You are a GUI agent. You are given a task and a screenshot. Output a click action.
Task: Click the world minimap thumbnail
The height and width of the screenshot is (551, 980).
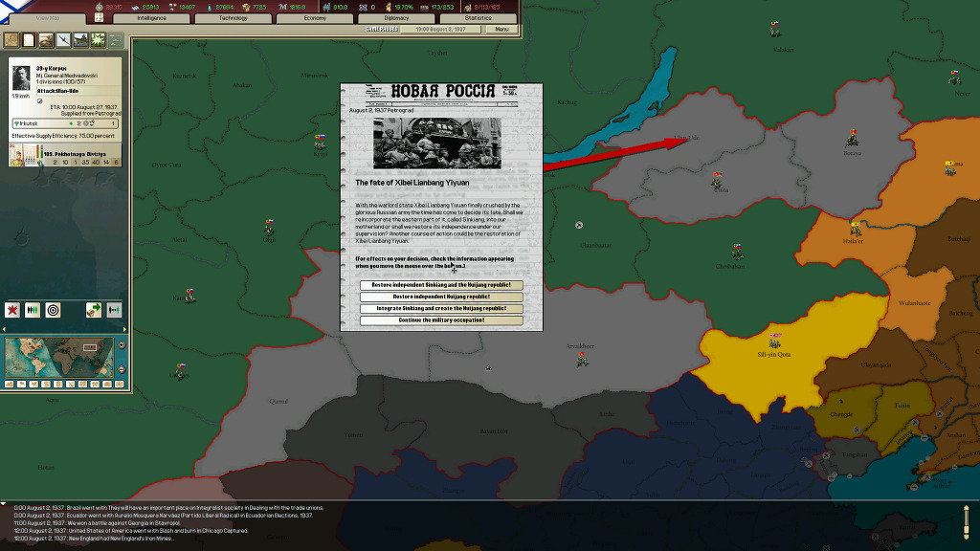click(57, 357)
